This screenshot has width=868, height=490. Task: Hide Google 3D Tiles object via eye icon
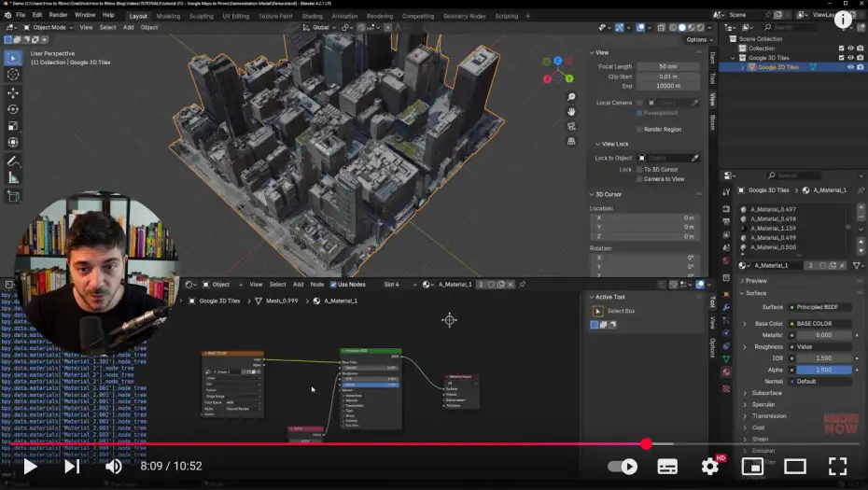851,67
